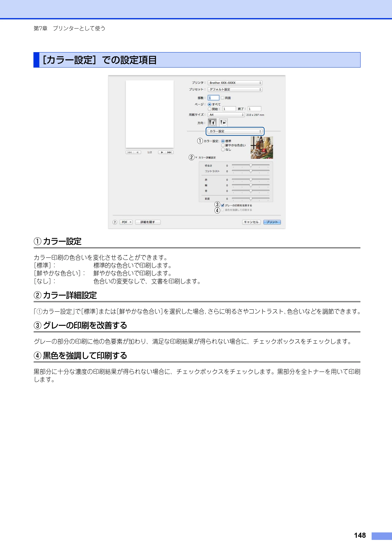
Task: Select the 開始 page range radio button
Action: coord(210,109)
